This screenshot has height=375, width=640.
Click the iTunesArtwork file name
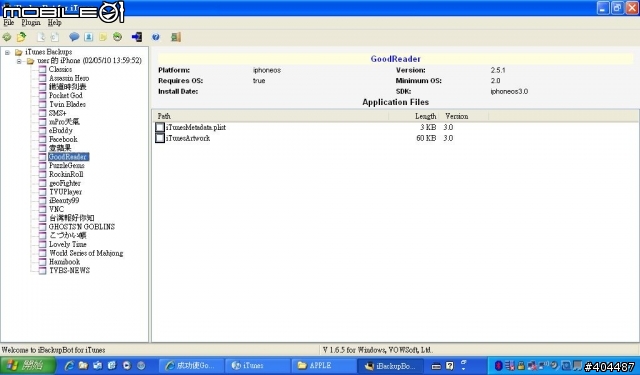tap(188, 138)
